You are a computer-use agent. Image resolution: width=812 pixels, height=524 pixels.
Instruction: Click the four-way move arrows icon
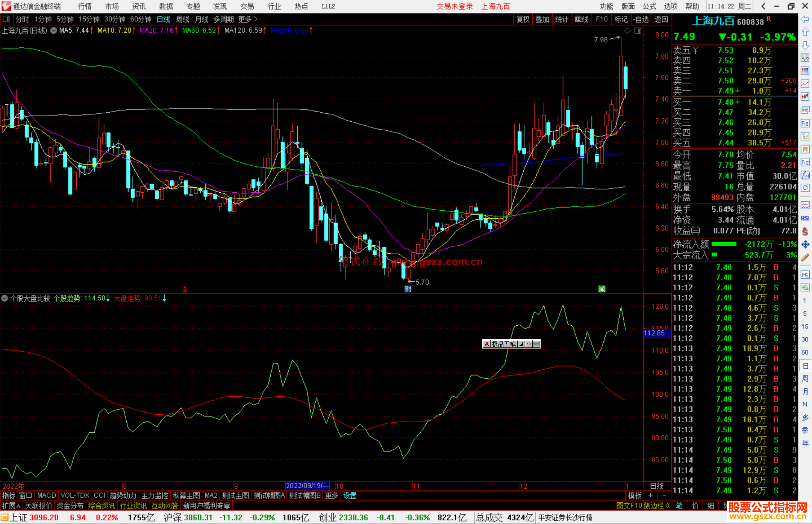coord(805,245)
